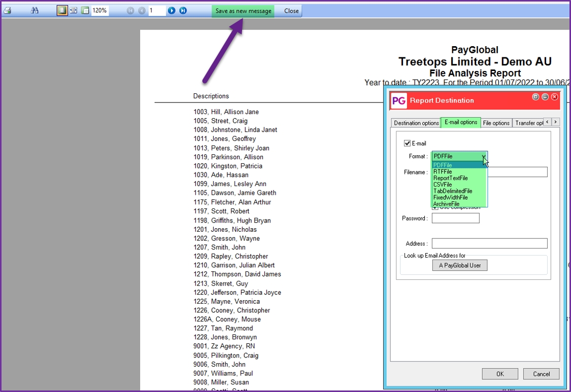Image resolution: width=571 pixels, height=392 pixels.
Task: Confirm with the OK button
Action: point(500,374)
